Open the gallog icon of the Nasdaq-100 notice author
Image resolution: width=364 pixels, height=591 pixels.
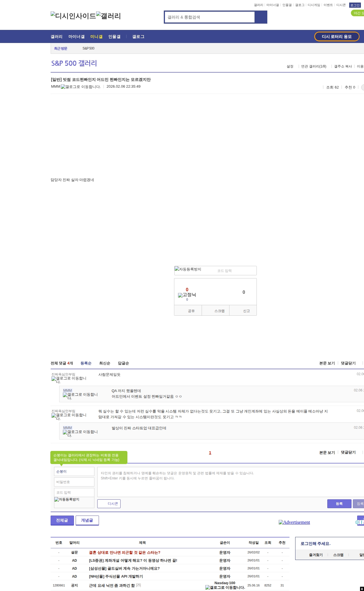[x=225, y=587]
